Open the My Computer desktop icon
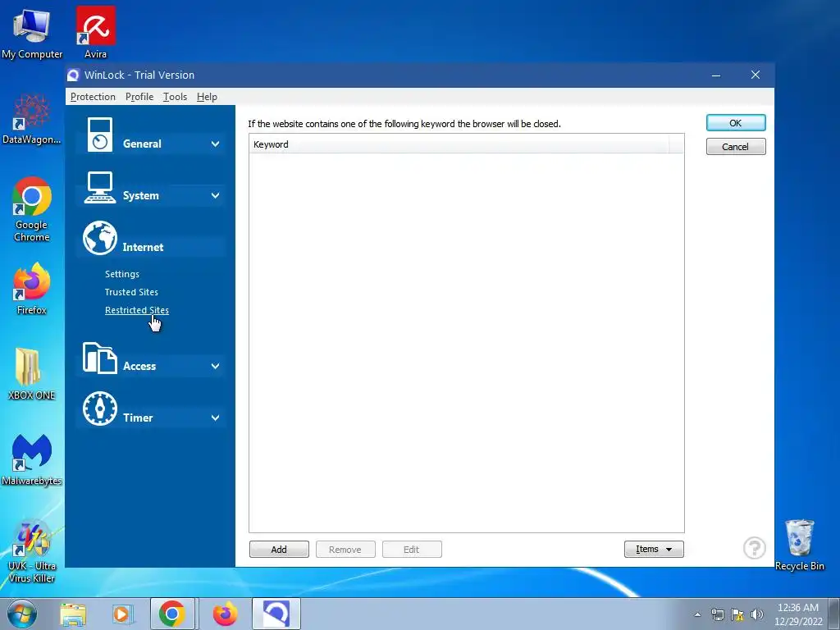The image size is (840, 630). pyautogui.click(x=32, y=33)
